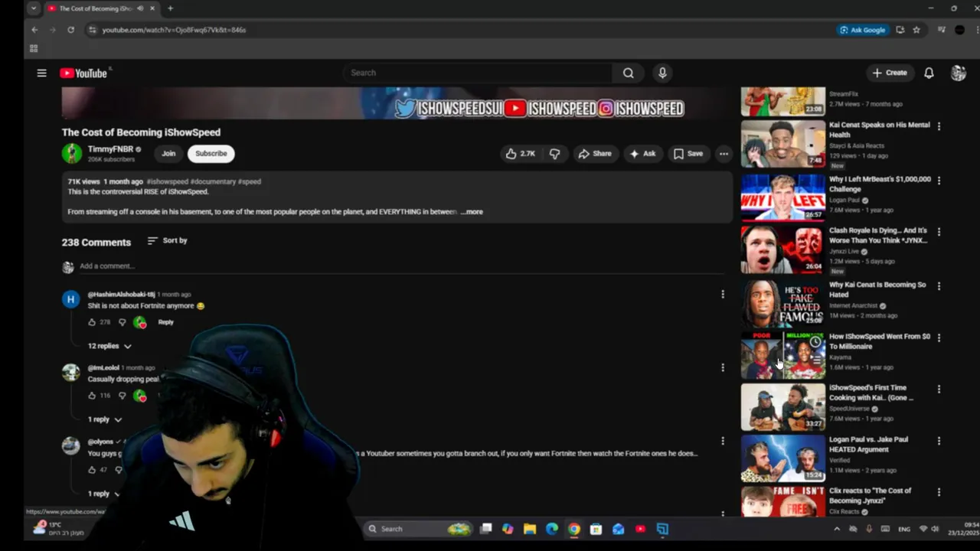980x551 pixels.
Task: Open the tab search dropdown arrow
Action: (x=34, y=8)
